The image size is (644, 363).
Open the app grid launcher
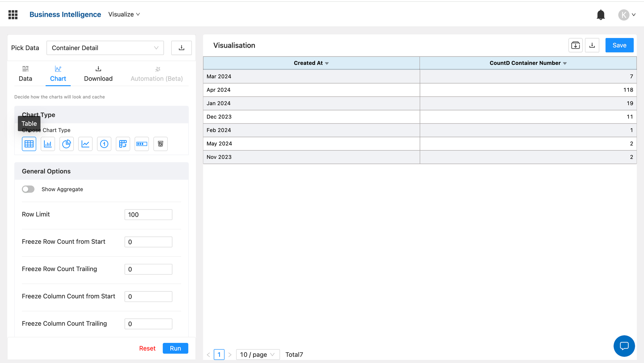tap(13, 15)
